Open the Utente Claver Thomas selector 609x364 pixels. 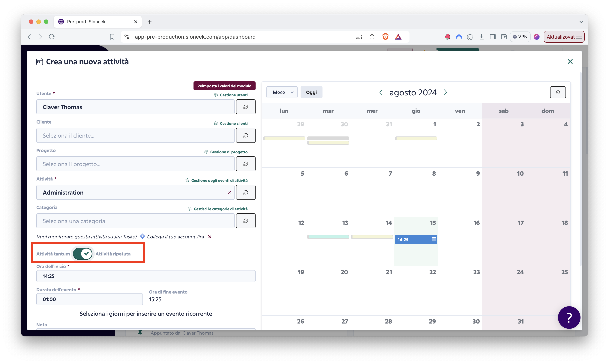pyautogui.click(x=135, y=107)
